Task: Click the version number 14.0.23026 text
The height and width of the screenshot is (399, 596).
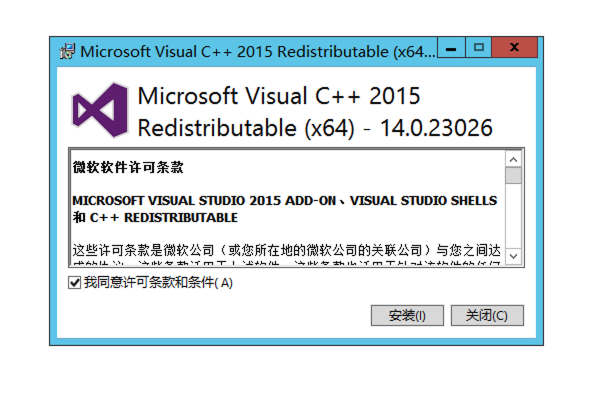Action: pos(436,128)
